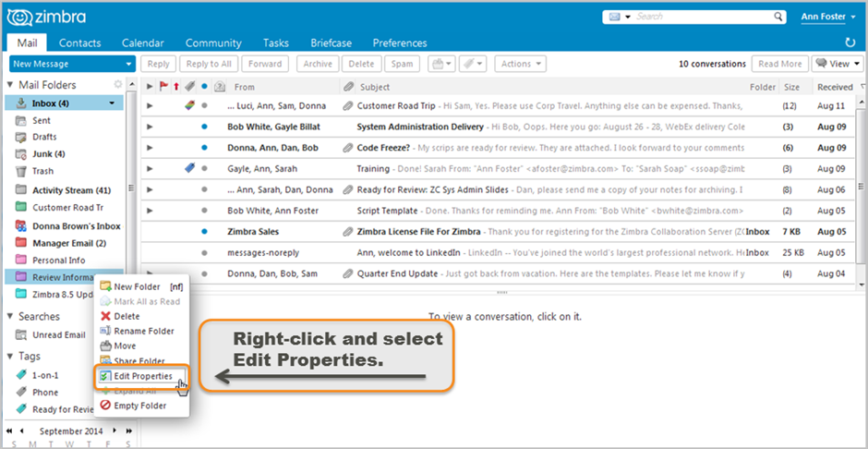Collapse the Searches section
The image size is (868, 449).
(10, 316)
